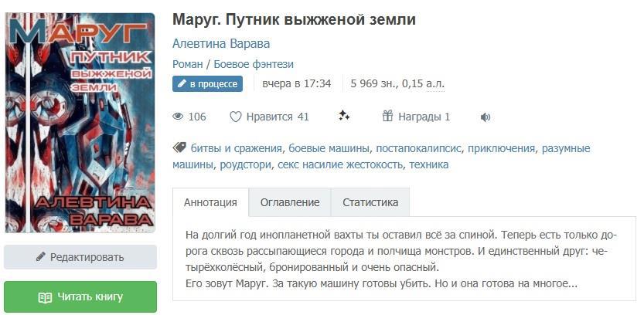Open author link Алевтина Варава
644x315 pixels.
221,43
